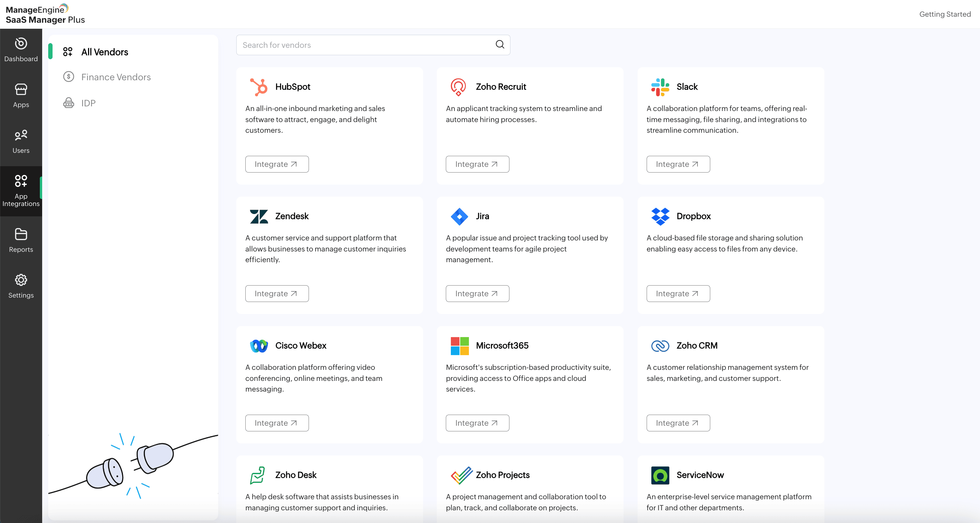Click the HubSpot logo icon

[x=259, y=87]
